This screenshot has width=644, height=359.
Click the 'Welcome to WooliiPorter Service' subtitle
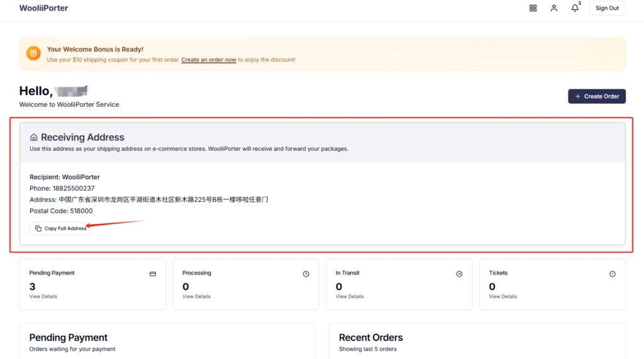pos(69,104)
